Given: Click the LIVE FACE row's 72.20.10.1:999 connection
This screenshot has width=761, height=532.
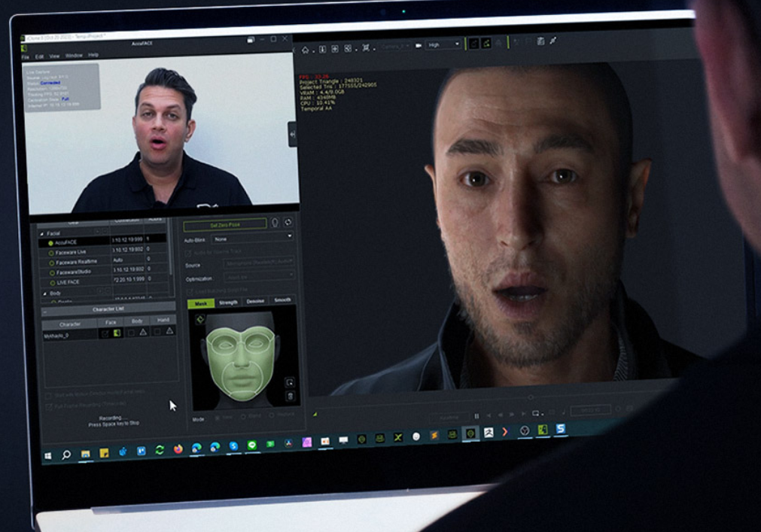Looking at the screenshot, I should (x=128, y=280).
